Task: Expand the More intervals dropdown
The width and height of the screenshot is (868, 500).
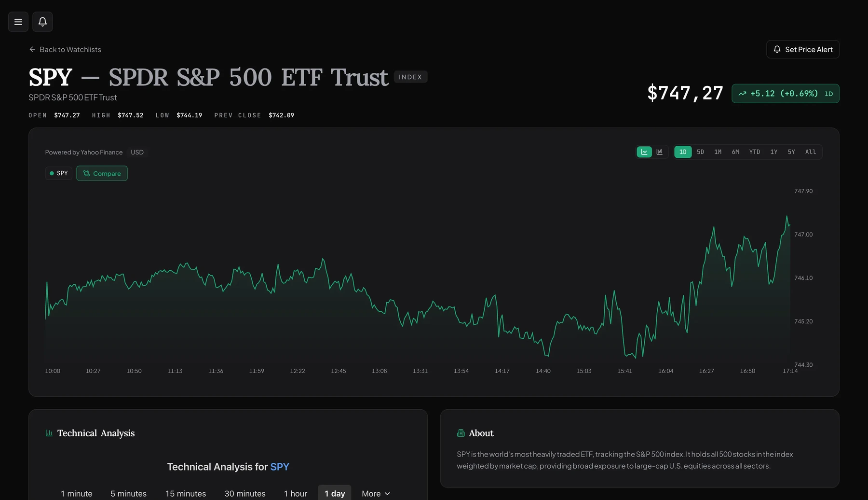Action: point(376,493)
